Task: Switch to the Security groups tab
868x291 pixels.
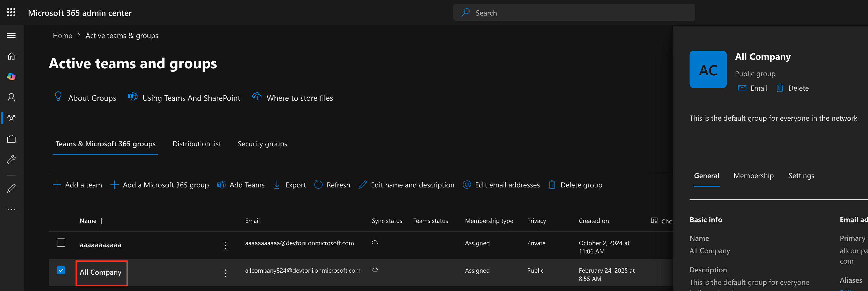Action: (263, 144)
